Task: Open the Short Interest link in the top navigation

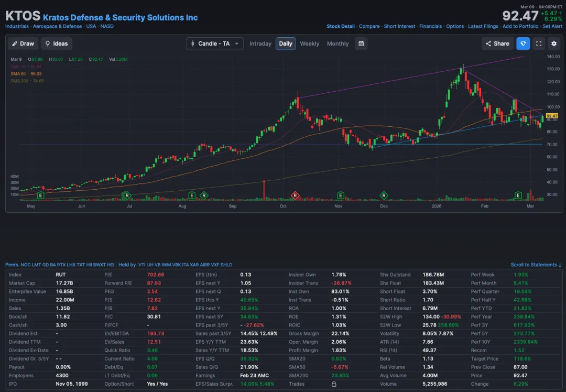Action: click(399, 26)
